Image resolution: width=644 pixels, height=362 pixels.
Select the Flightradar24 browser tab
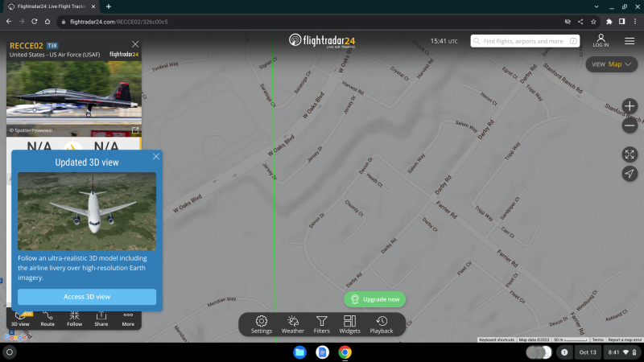click(x=52, y=6)
